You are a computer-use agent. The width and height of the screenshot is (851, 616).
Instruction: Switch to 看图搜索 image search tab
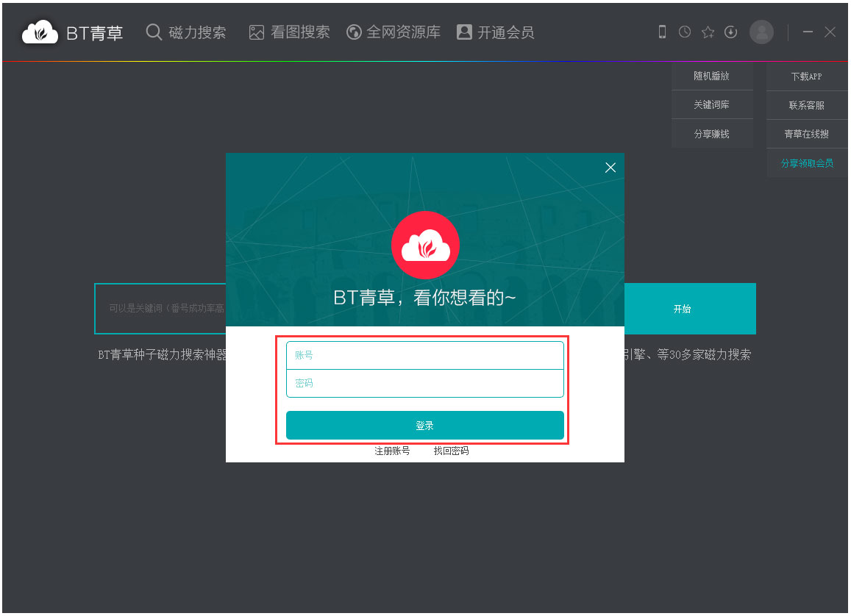(289, 32)
